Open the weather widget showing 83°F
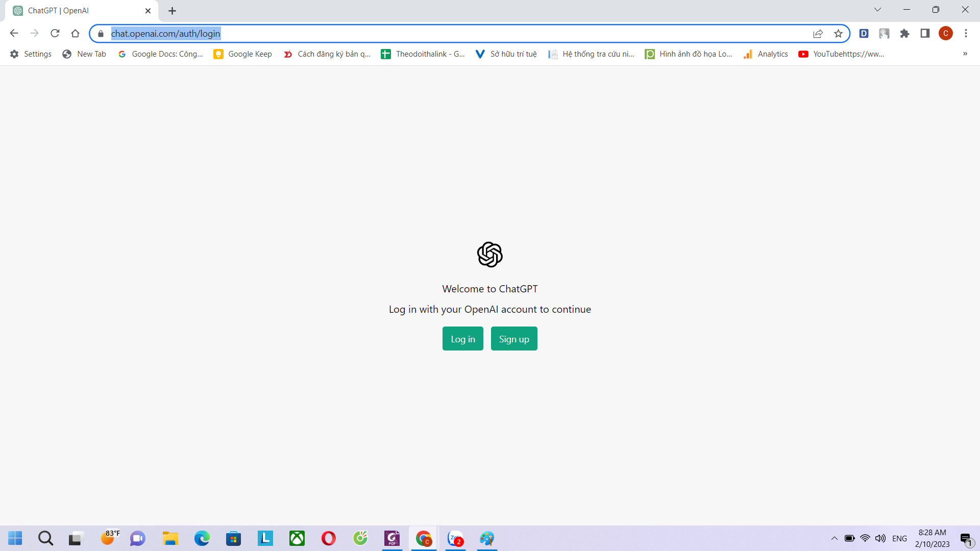 coord(109,537)
